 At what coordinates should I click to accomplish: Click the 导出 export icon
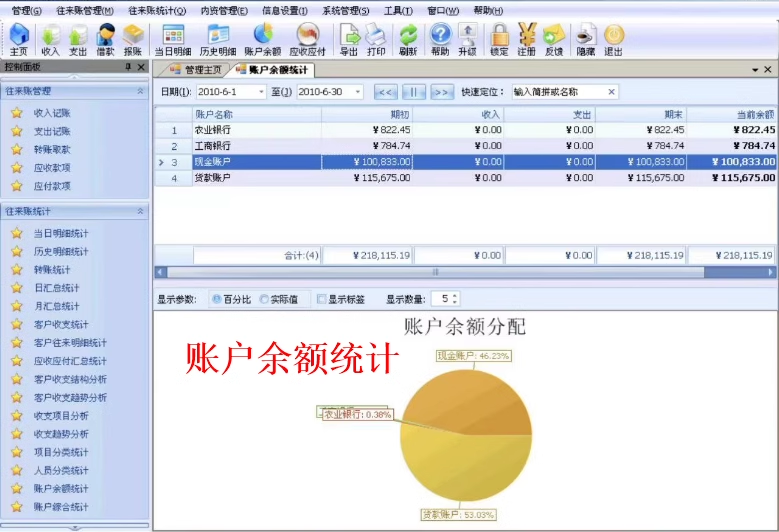coord(349,40)
